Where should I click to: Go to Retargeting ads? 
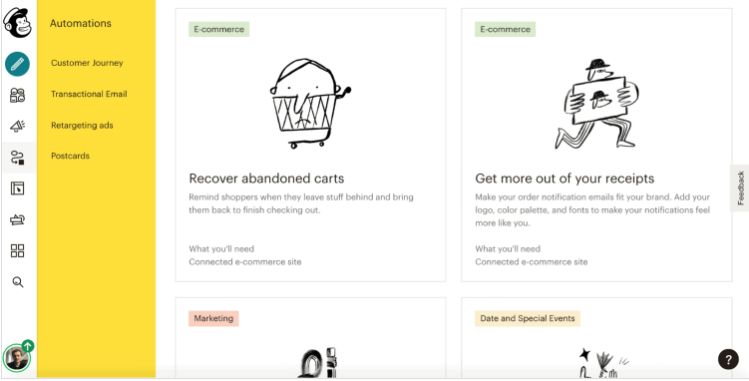click(82, 126)
